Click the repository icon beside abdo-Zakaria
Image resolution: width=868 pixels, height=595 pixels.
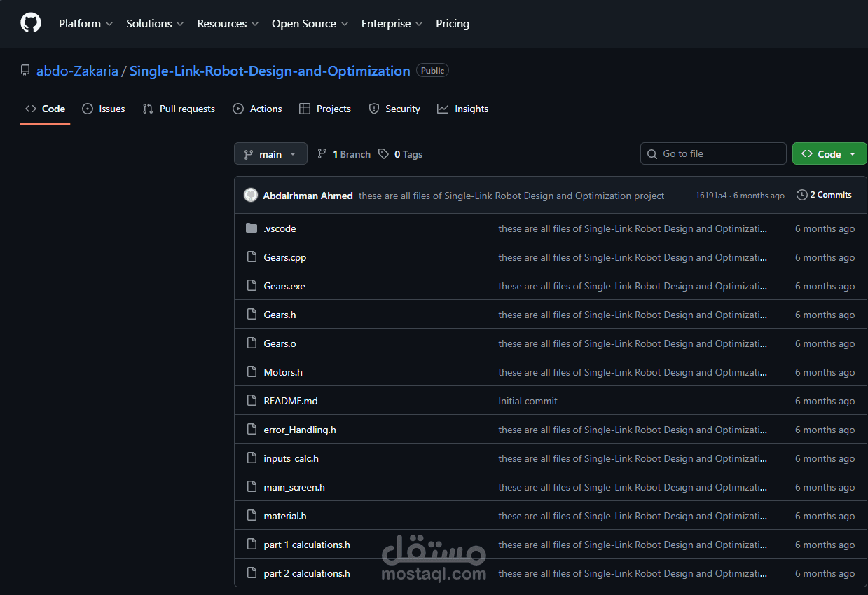[x=25, y=71]
